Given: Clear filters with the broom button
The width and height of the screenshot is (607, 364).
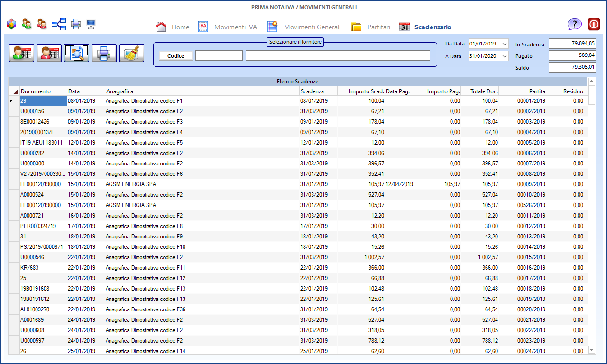Looking at the screenshot, I should (131, 54).
